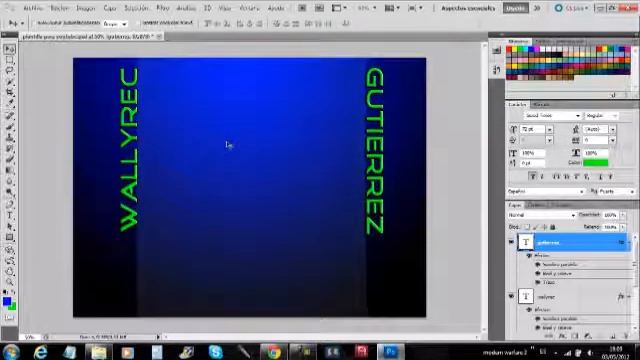Click the 72 pt font size field
Image resolution: width=640 pixels, height=360 pixels.
[x=533, y=129]
